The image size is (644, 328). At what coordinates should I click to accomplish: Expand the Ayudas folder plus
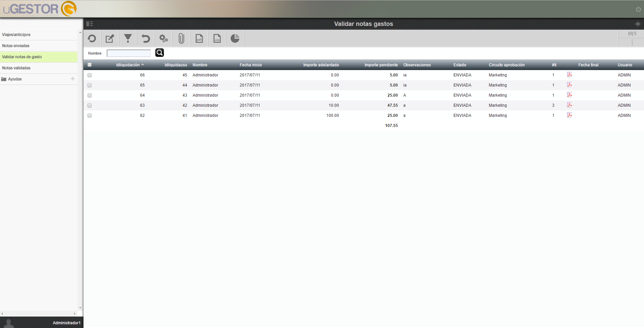72,79
